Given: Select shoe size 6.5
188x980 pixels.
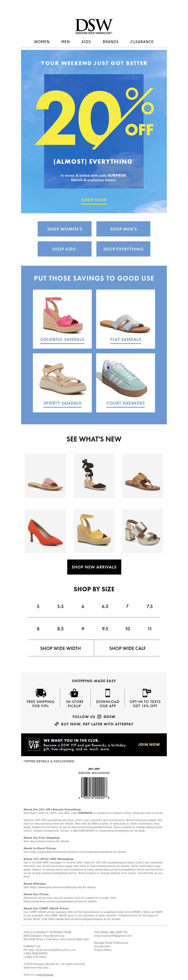Looking at the screenshot, I should click(x=105, y=606).
